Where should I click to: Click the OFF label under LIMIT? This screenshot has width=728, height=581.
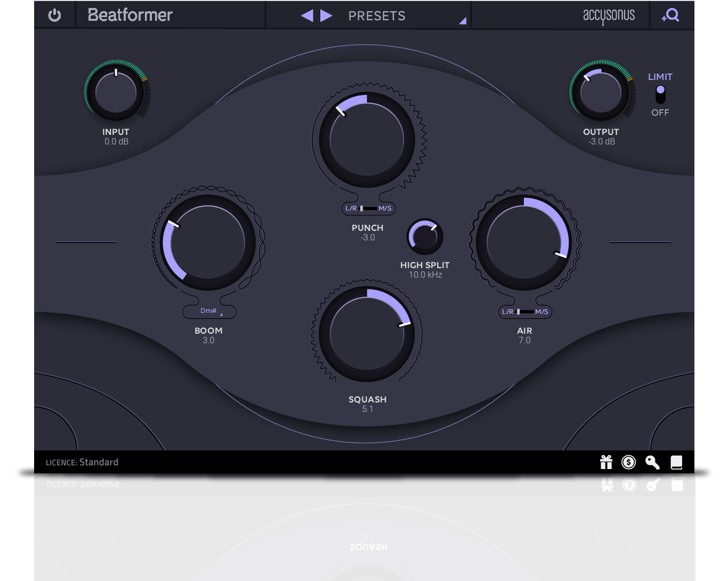660,112
